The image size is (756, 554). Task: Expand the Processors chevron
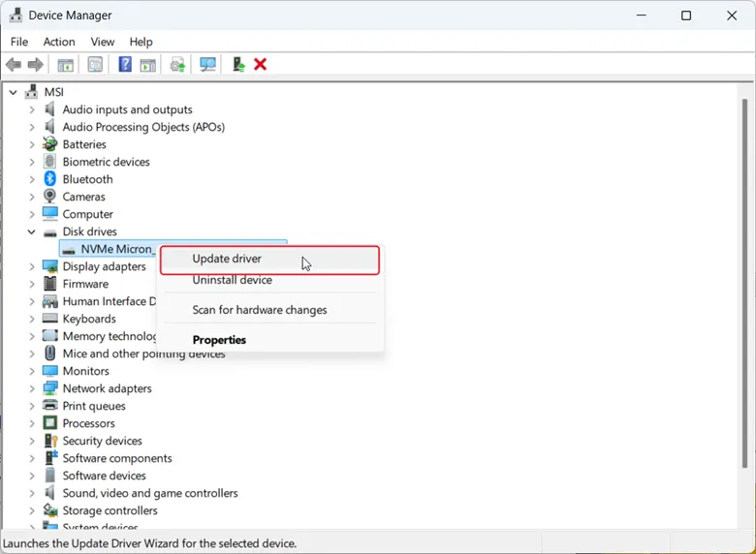tap(32, 423)
